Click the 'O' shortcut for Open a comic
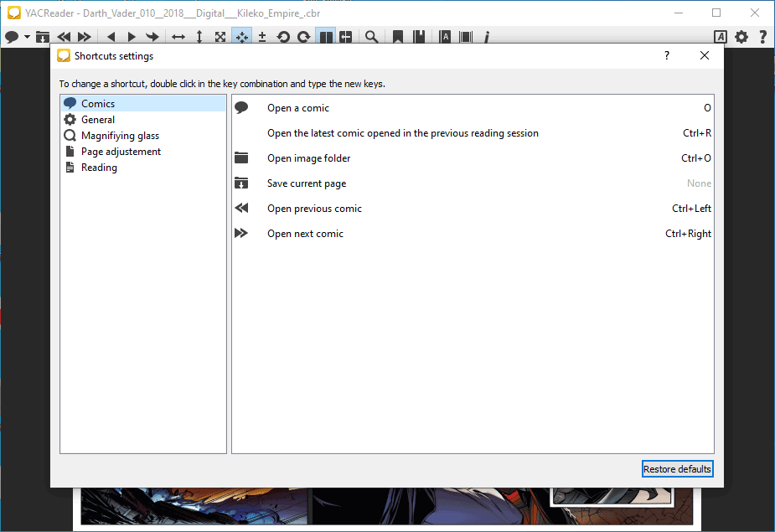 707,108
